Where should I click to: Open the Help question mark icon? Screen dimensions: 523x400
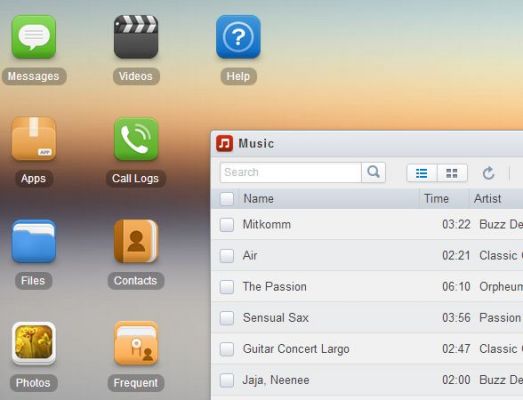[x=238, y=37]
